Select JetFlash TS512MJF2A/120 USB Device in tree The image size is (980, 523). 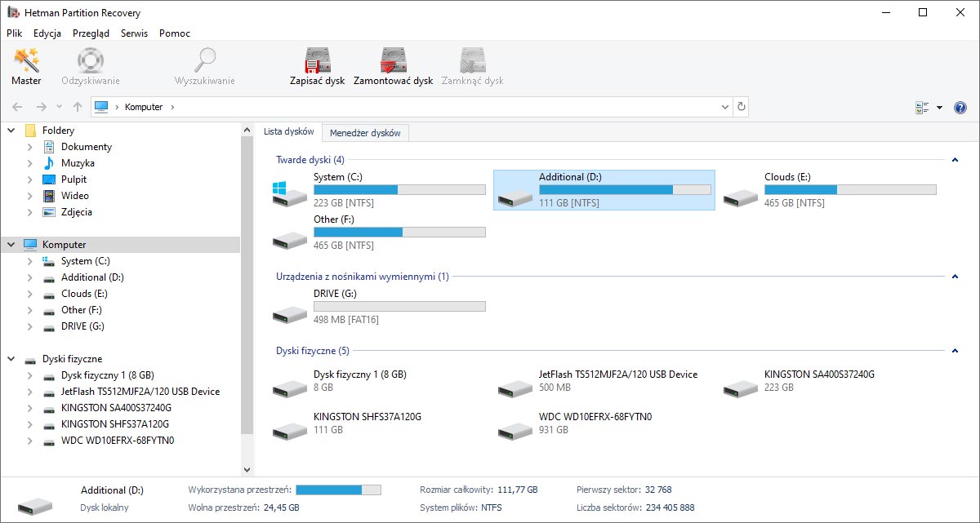[140, 392]
